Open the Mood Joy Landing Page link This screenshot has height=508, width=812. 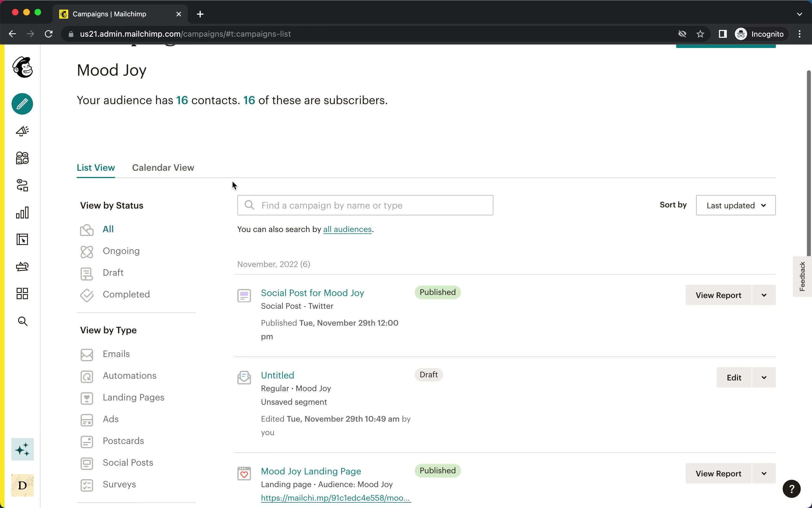311,471
